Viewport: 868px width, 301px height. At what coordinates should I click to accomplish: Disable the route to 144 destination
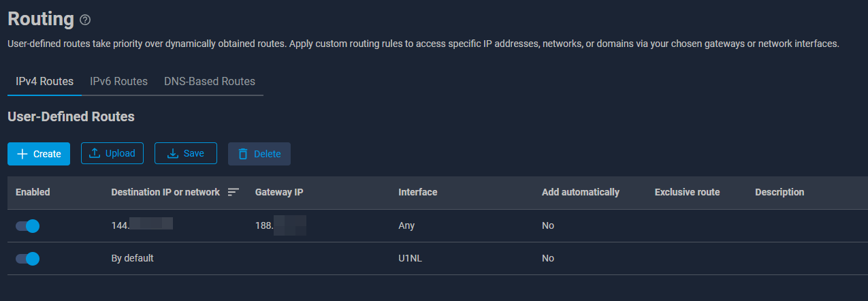(28, 225)
